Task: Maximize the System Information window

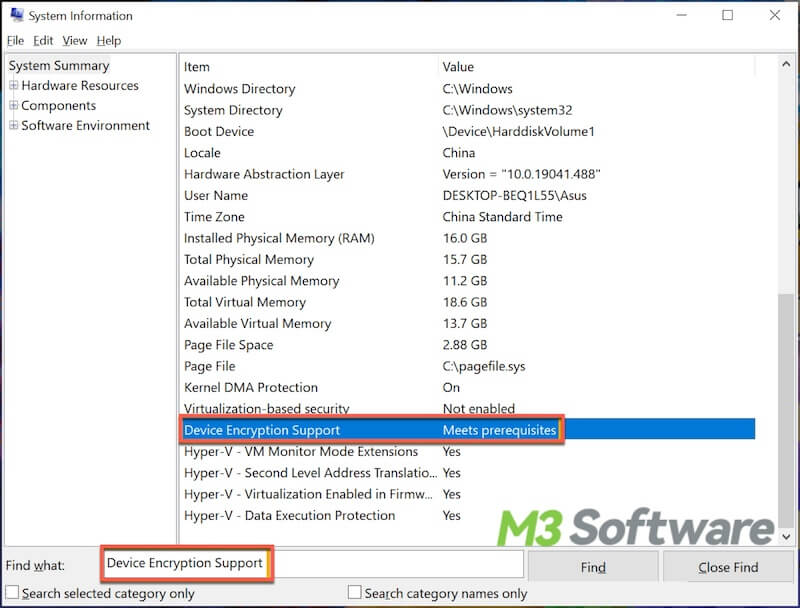Action: 728,15
